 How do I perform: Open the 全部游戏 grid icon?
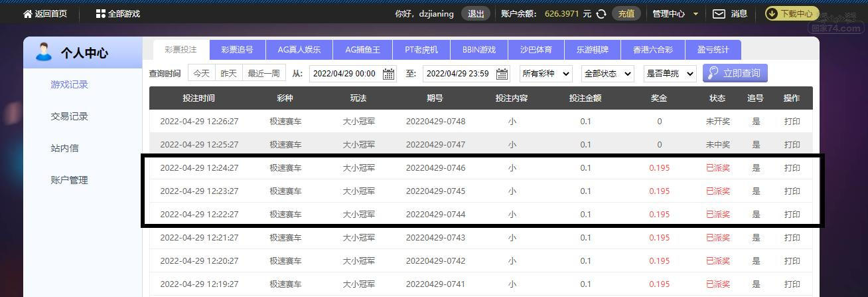101,13
